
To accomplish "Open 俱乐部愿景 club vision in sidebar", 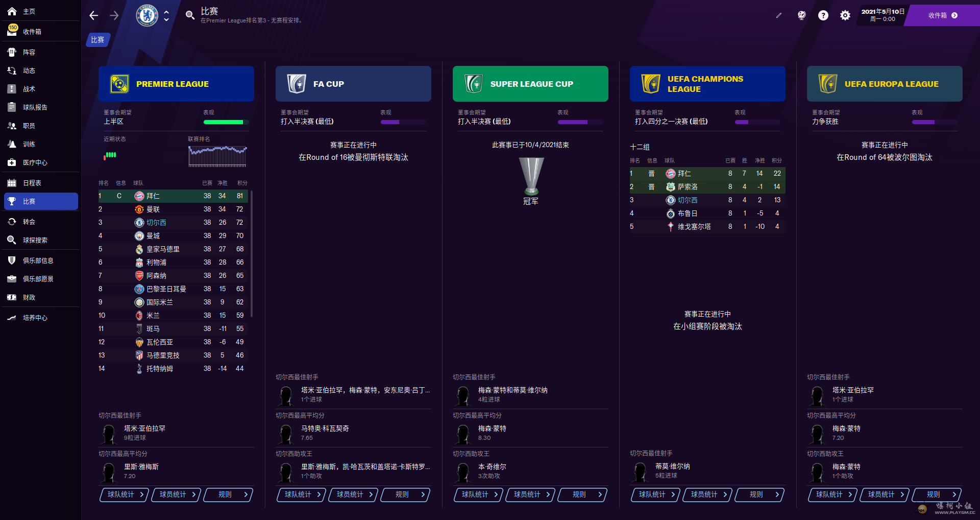I will 41,279.
